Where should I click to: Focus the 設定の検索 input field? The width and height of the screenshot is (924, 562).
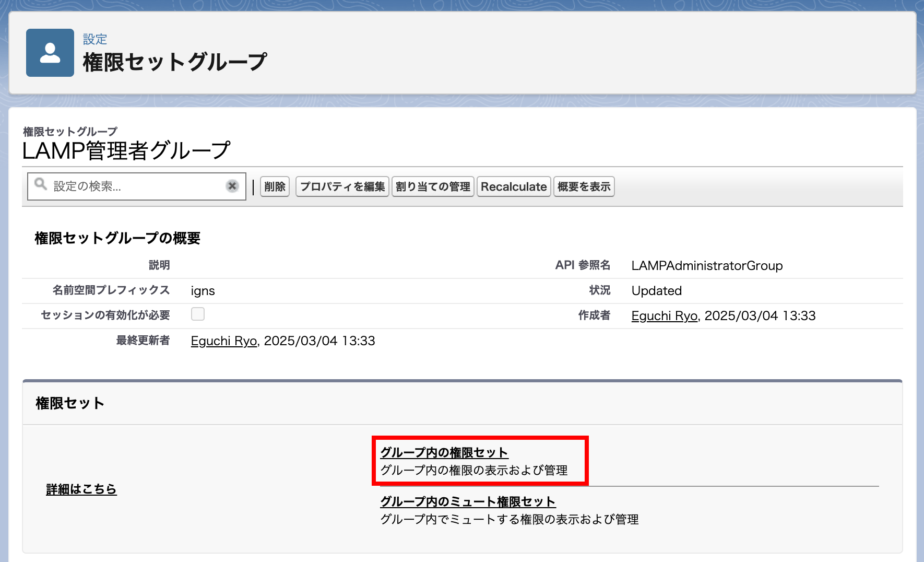click(x=136, y=186)
